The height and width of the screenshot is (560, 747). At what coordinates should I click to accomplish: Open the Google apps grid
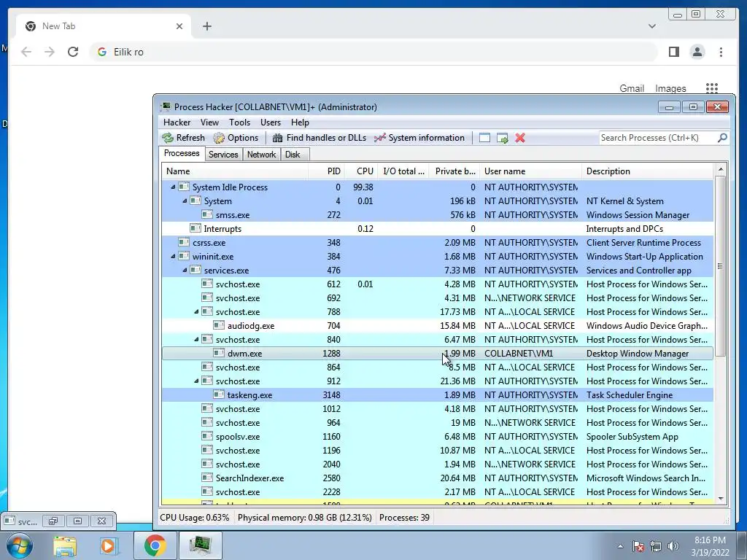(x=712, y=88)
